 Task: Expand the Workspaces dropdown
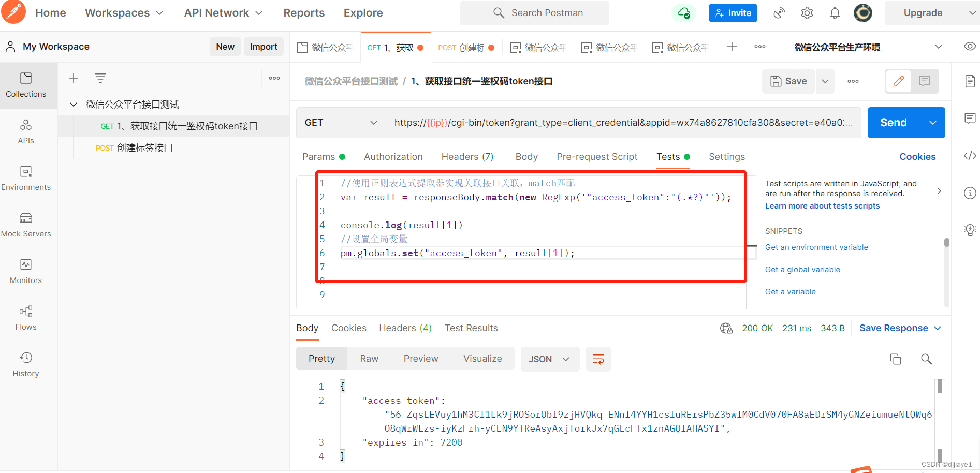(x=159, y=13)
